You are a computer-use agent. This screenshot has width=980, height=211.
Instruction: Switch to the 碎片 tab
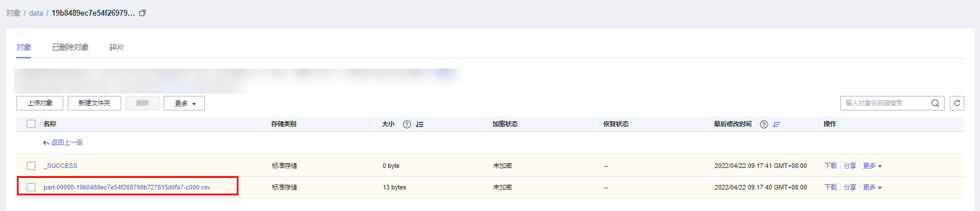click(x=117, y=47)
